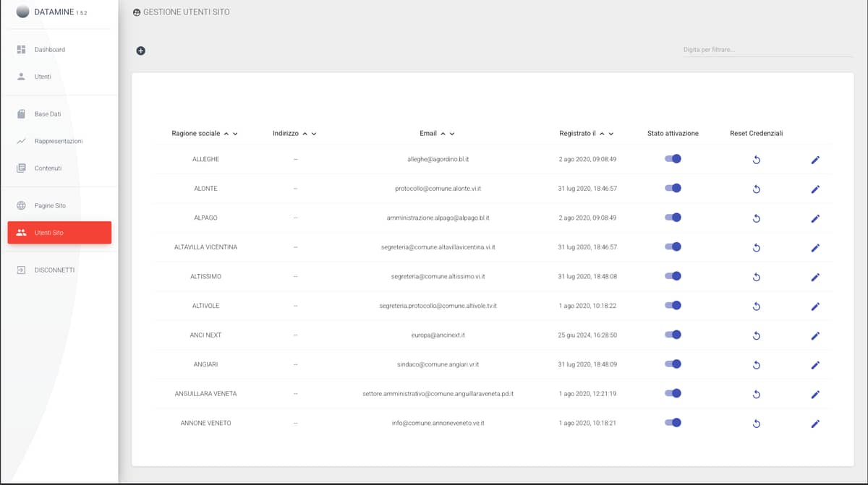868x485 pixels.
Task: Edit the ANCI NEXT user with pencil icon
Action: point(815,335)
